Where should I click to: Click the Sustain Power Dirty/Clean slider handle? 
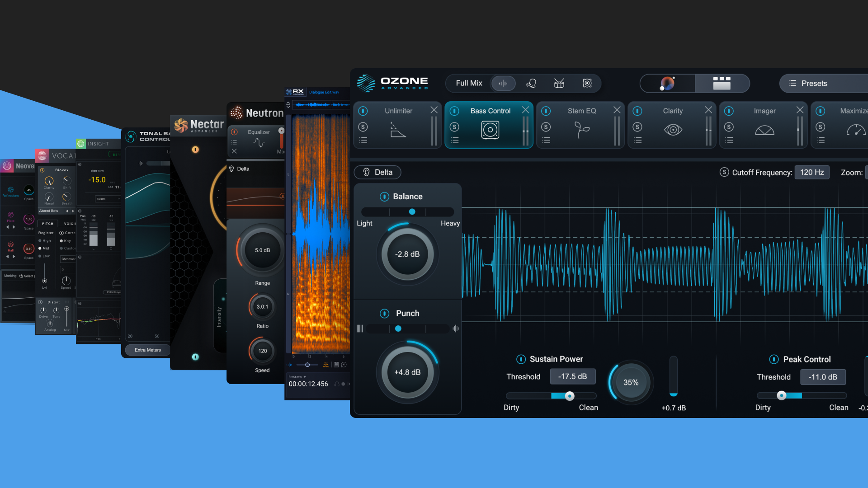(x=570, y=396)
